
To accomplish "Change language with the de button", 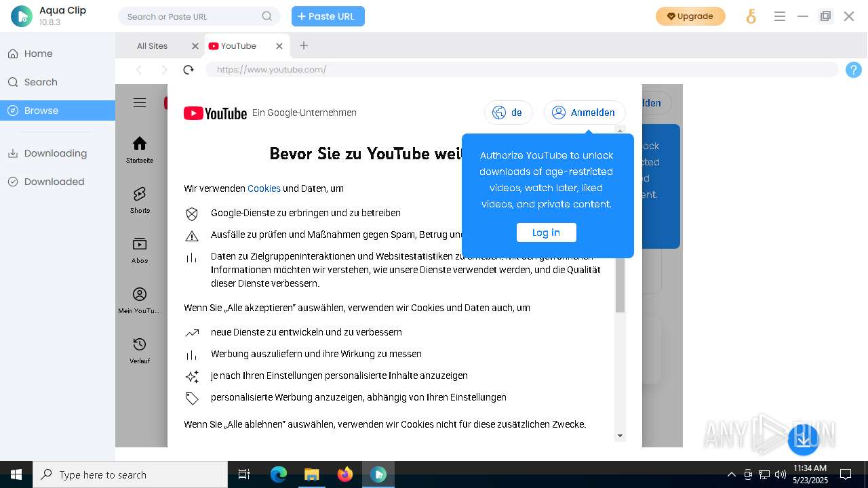I will click(509, 113).
